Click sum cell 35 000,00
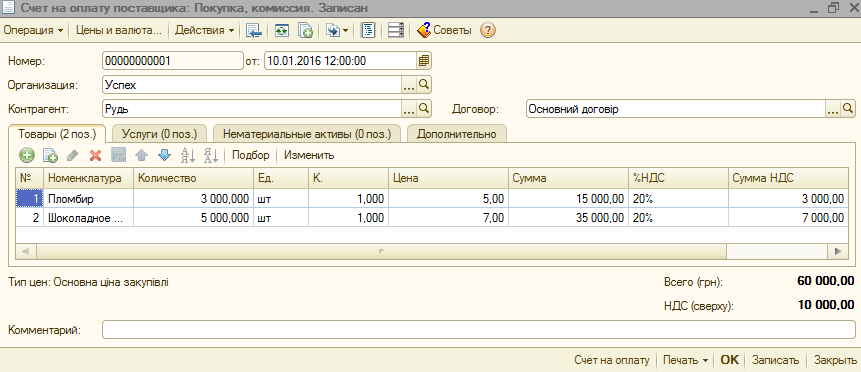This screenshot has height=372, width=861. pyautogui.click(x=568, y=218)
